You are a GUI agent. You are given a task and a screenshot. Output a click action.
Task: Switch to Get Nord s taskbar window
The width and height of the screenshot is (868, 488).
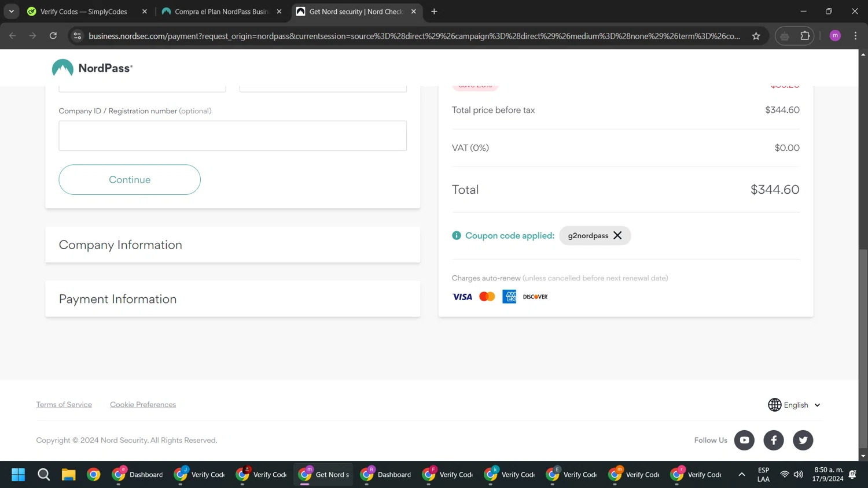tap(323, 475)
